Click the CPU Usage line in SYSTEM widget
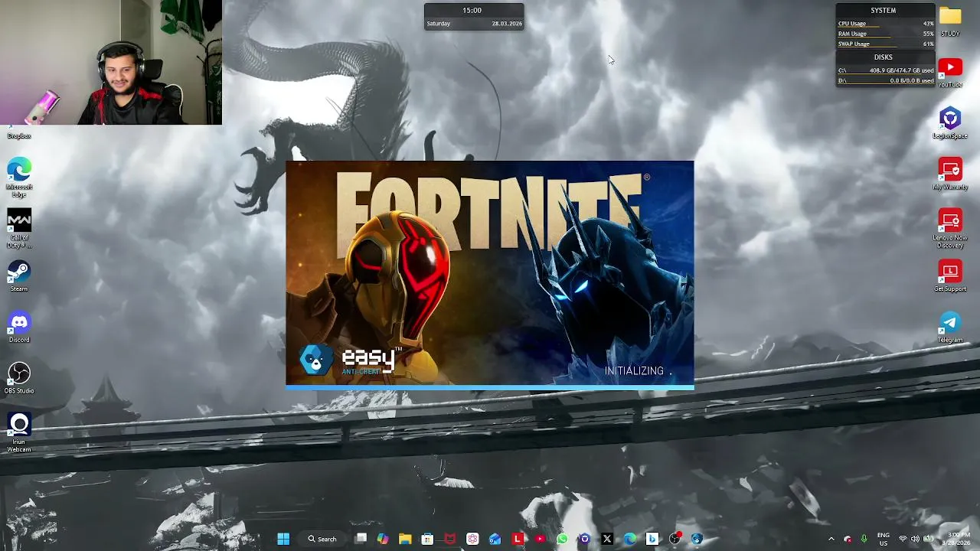This screenshot has width=980, height=551. tap(886, 24)
